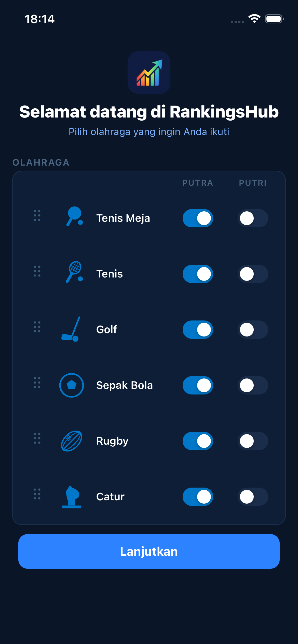This screenshot has width=298, height=644.
Task: Disable Putra toggle for Tenis Meja
Action: click(198, 218)
